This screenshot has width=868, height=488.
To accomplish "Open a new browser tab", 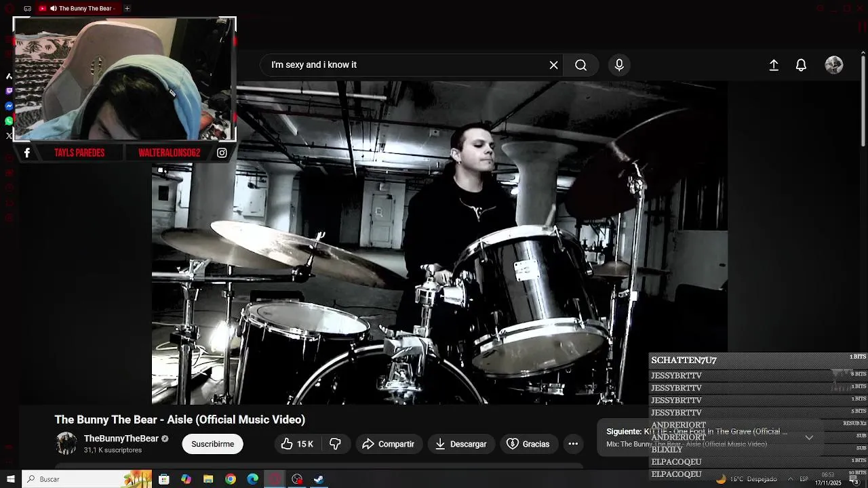I will point(127,8).
